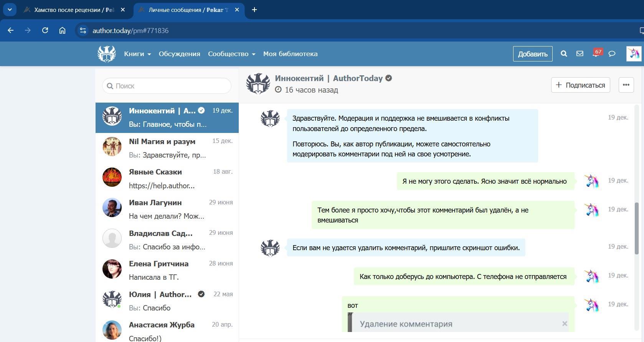Image resolution: width=644 pixels, height=342 pixels.
Task: Open the Обсуждения menu item
Action: [179, 54]
